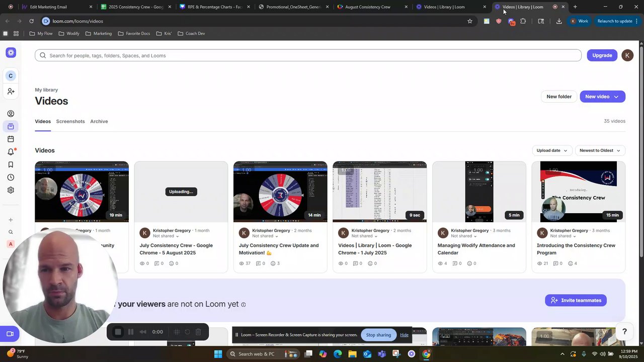Click Stop sharing button

click(x=378, y=335)
